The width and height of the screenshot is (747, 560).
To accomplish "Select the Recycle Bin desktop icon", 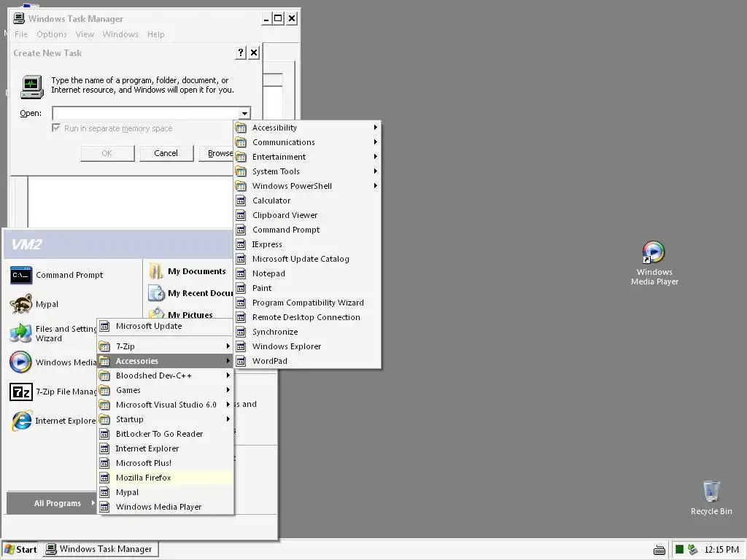I will point(711,491).
